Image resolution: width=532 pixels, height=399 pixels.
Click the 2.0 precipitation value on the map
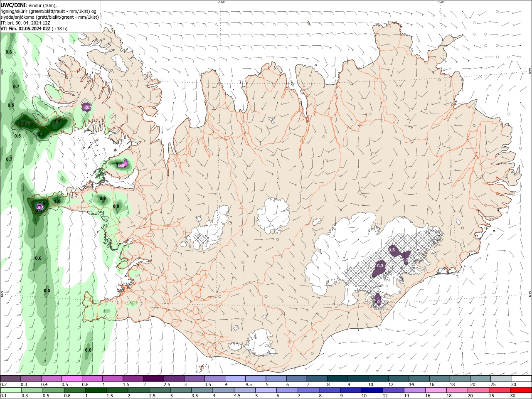point(22,123)
